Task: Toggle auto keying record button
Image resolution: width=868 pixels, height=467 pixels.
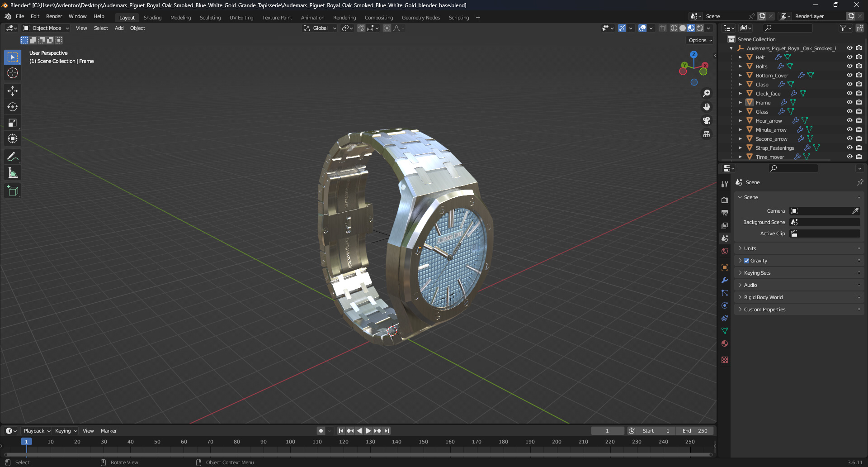Action: [321, 431]
